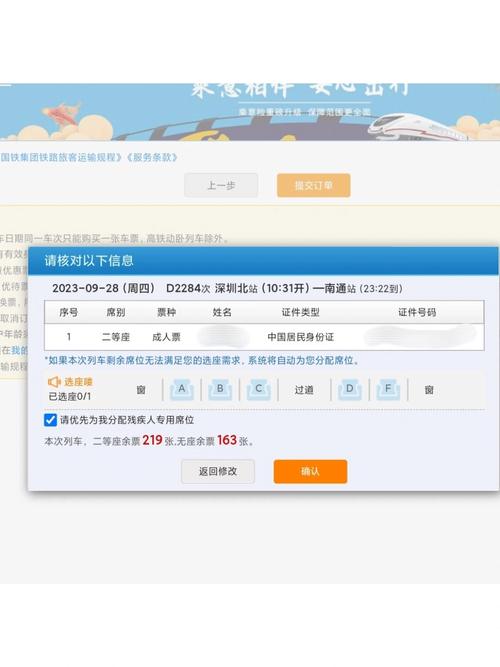Image resolution: width=500 pixels, height=667 pixels.
Task: Choose window seat F
Action: coord(388,390)
